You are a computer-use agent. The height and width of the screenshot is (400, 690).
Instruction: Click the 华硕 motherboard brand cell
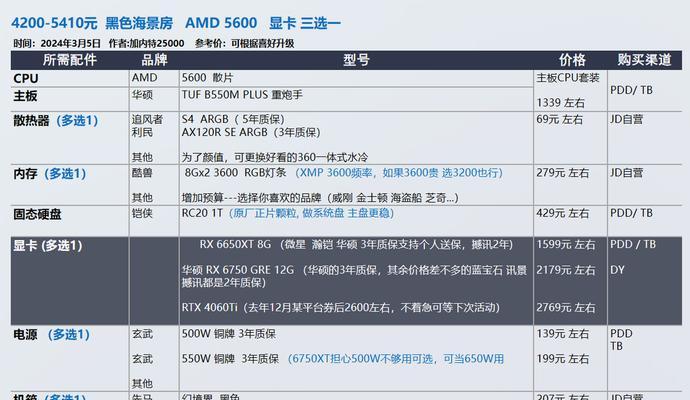coord(142,95)
